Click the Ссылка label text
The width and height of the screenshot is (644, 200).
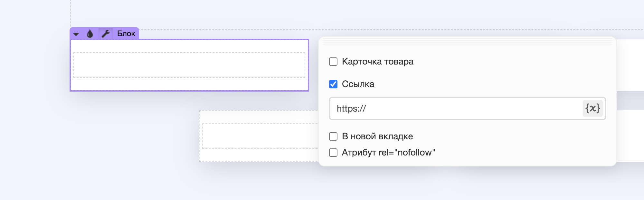tap(358, 84)
